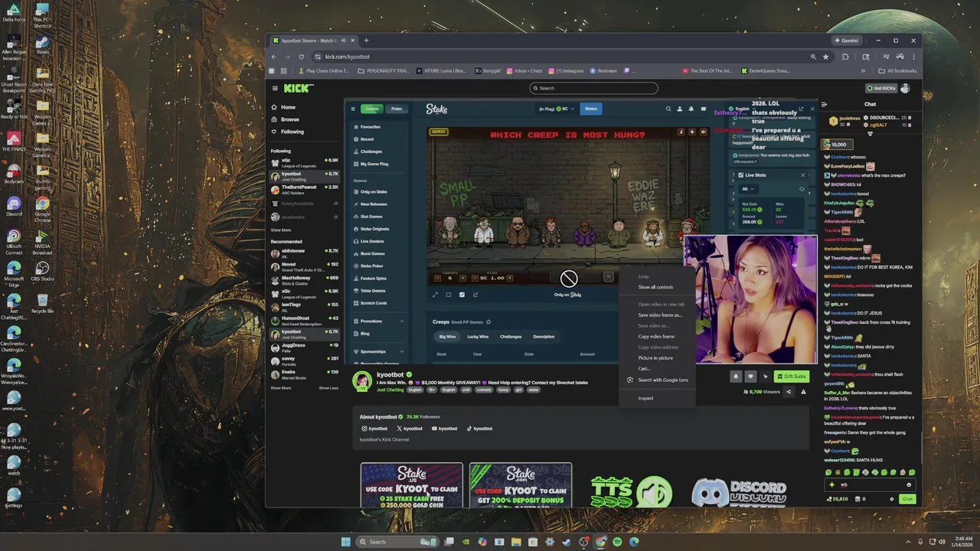Viewport: 980px width, 551px height.
Task: Open Browse in Kick sidebar
Action: tap(285, 119)
